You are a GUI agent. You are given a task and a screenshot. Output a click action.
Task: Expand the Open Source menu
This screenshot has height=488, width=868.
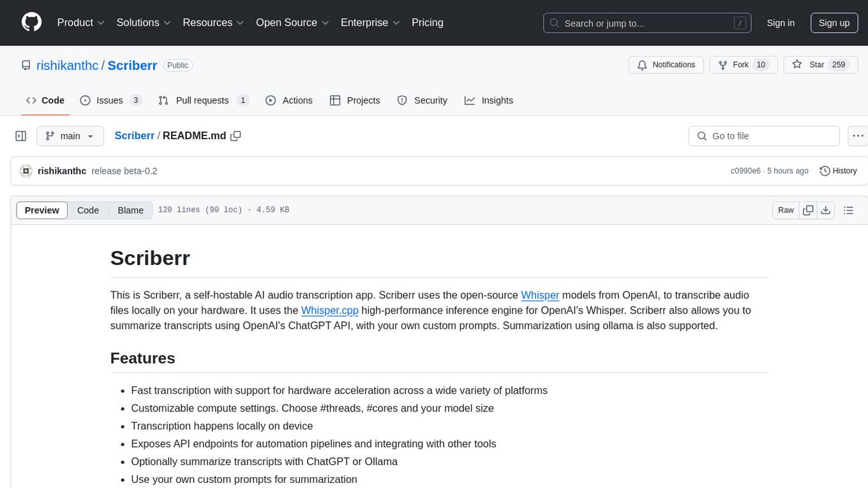[292, 22]
